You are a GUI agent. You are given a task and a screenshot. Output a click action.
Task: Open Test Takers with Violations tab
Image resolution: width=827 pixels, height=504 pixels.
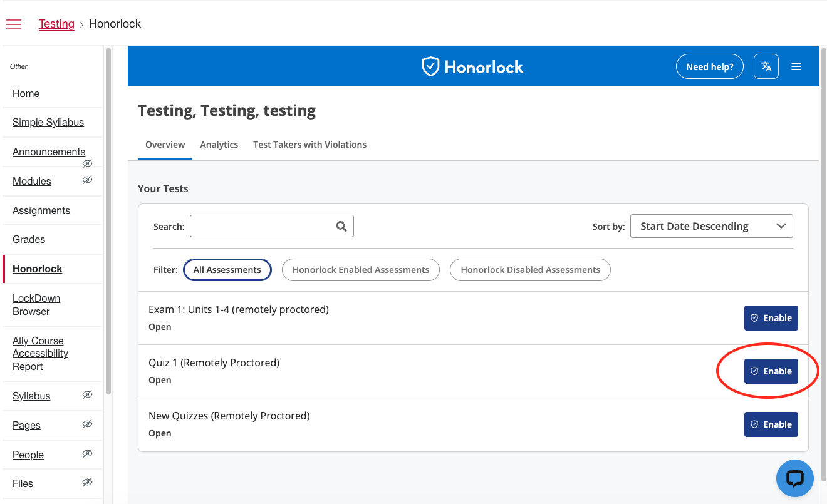coord(309,145)
